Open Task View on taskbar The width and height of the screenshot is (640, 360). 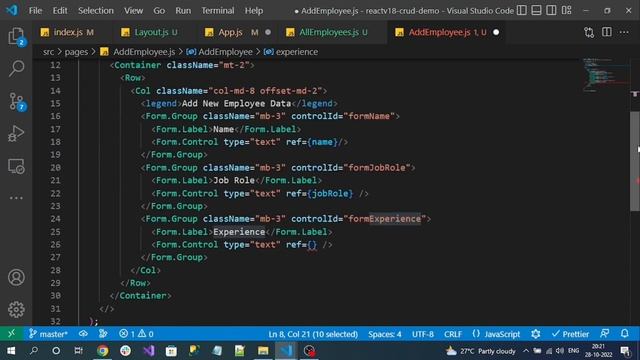tap(78, 351)
